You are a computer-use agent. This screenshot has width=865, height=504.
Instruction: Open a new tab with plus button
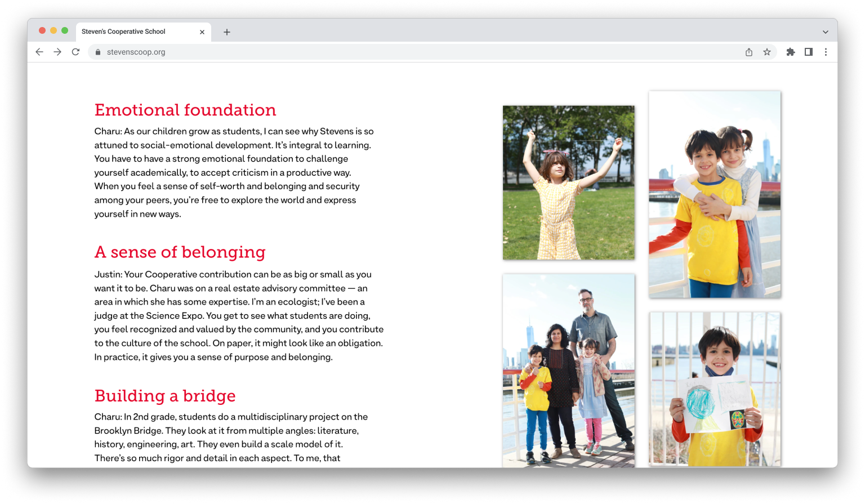pyautogui.click(x=227, y=32)
